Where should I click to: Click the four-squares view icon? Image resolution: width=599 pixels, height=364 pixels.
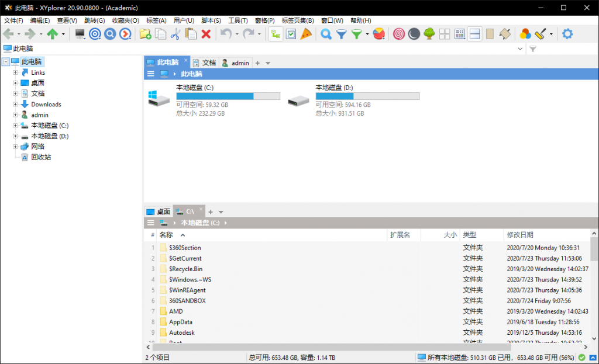[445, 34]
